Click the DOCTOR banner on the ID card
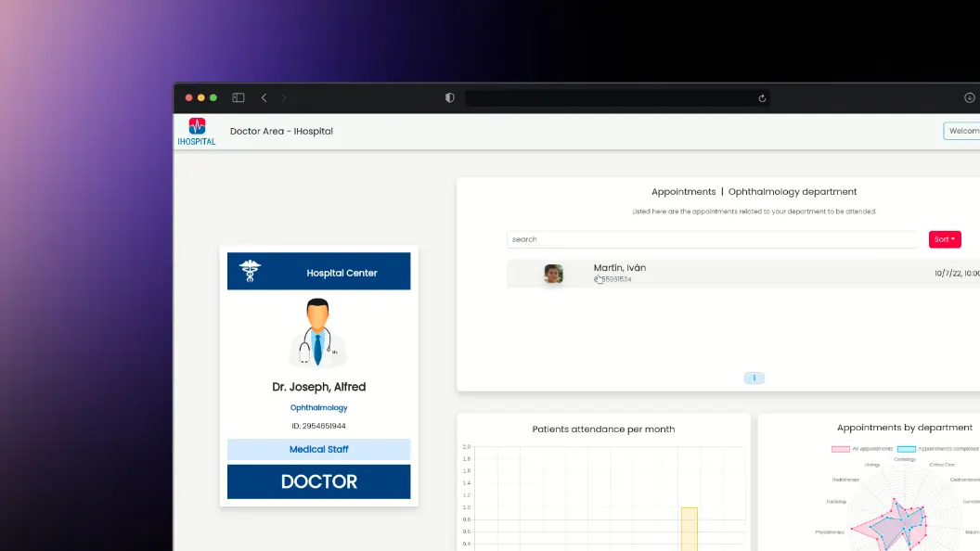 [x=318, y=481]
